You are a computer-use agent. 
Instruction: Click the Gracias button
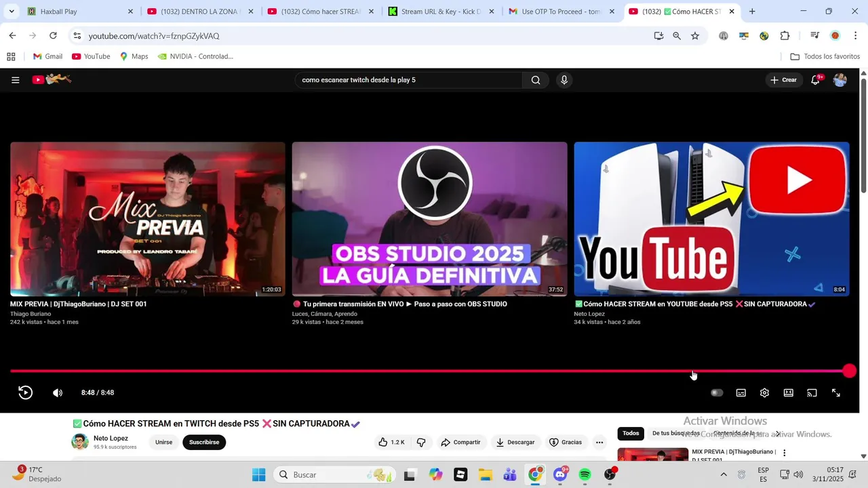coord(566,442)
